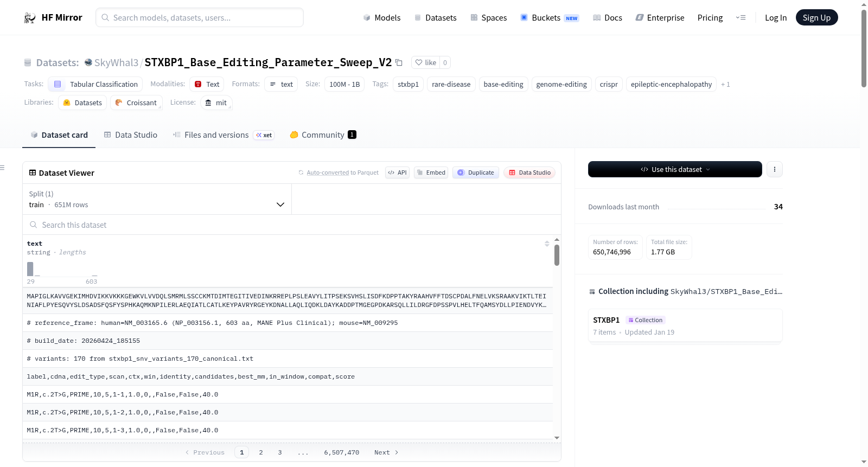
Task: Open Enterprise in the top navigation
Action: [x=660, y=18]
